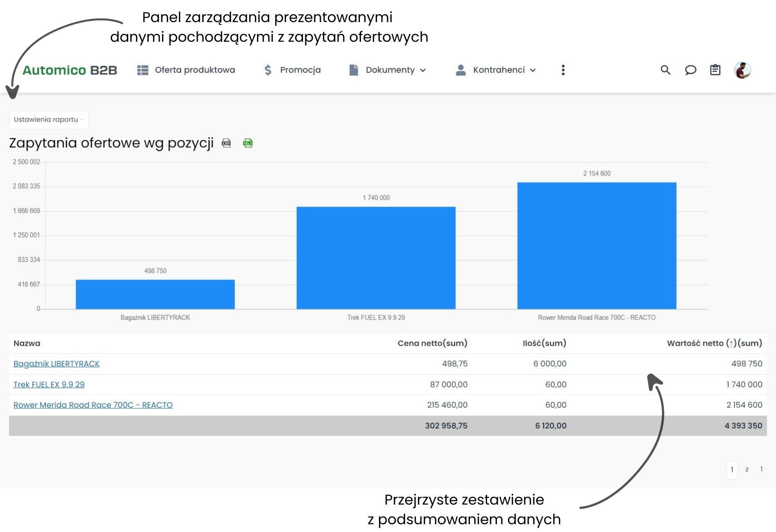Open the three-dot more menu
The image size is (776, 532).
tap(563, 70)
